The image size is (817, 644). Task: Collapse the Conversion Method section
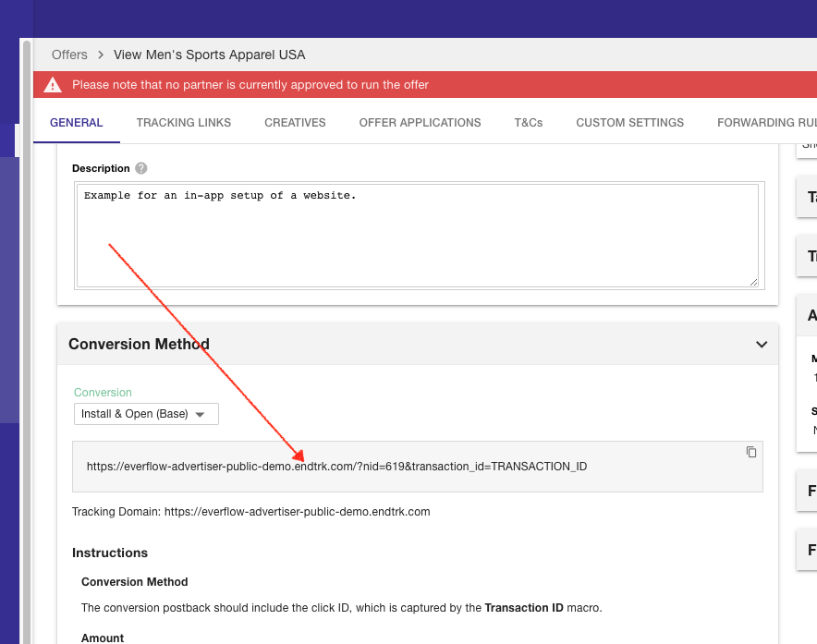point(762,345)
